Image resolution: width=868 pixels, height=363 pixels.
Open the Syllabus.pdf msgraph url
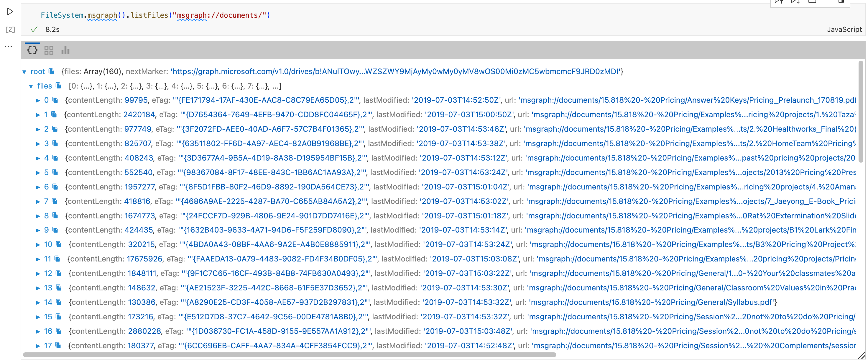[x=651, y=302]
